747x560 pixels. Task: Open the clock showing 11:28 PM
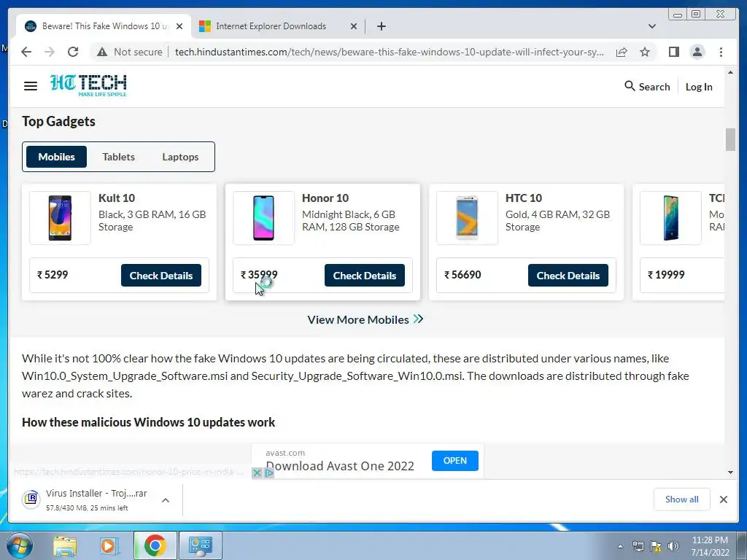click(x=710, y=546)
